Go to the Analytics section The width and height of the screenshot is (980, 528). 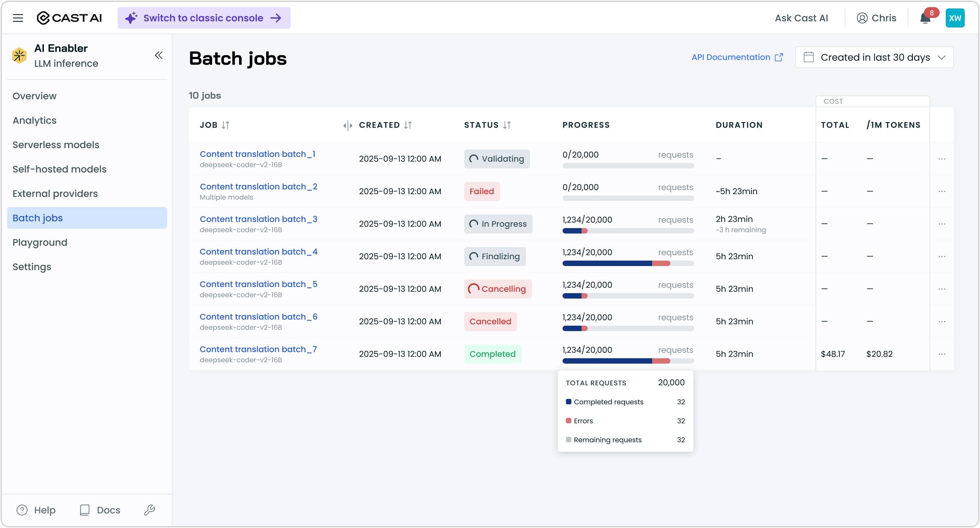[35, 121]
